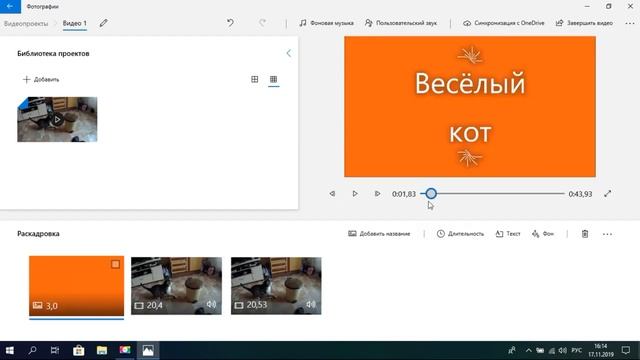Select the 20,53 second storyboard clip
640x360 pixels.
coord(276,286)
